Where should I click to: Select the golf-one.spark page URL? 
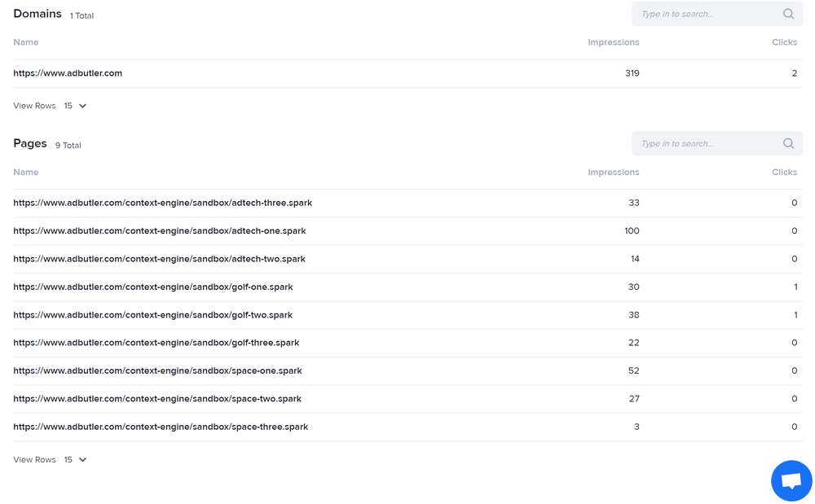(153, 287)
